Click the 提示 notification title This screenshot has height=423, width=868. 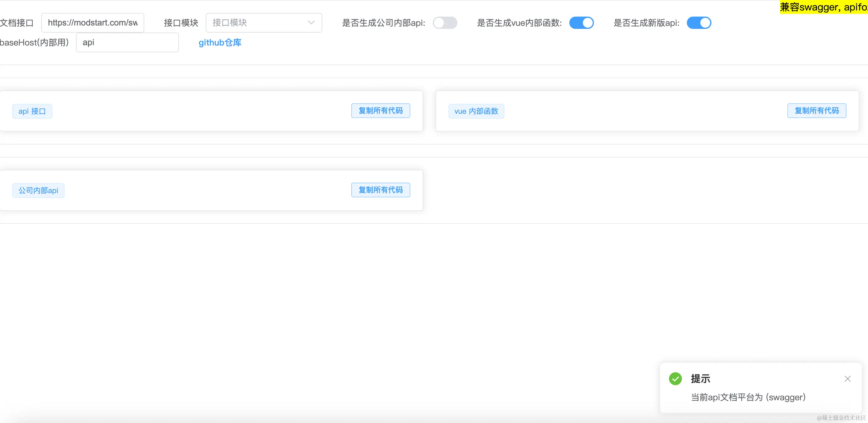click(x=700, y=378)
